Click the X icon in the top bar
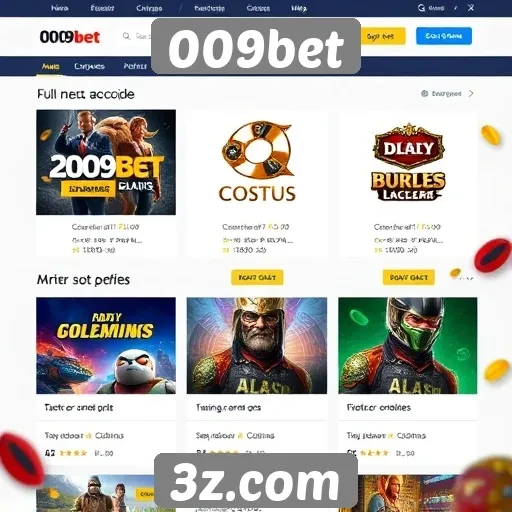The width and height of the screenshot is (512, 512). coord(471,8)
